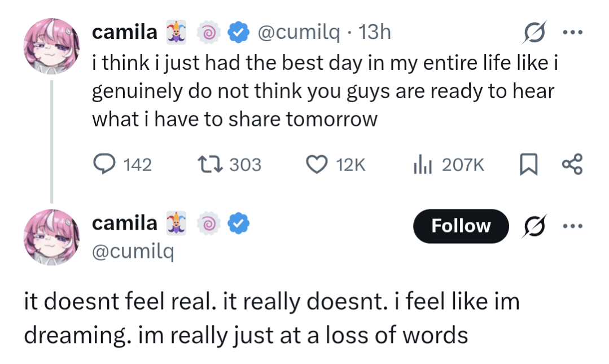The image size is (609, 364).
Task: Open the 13h timestamp link
Action: [374, 32]
